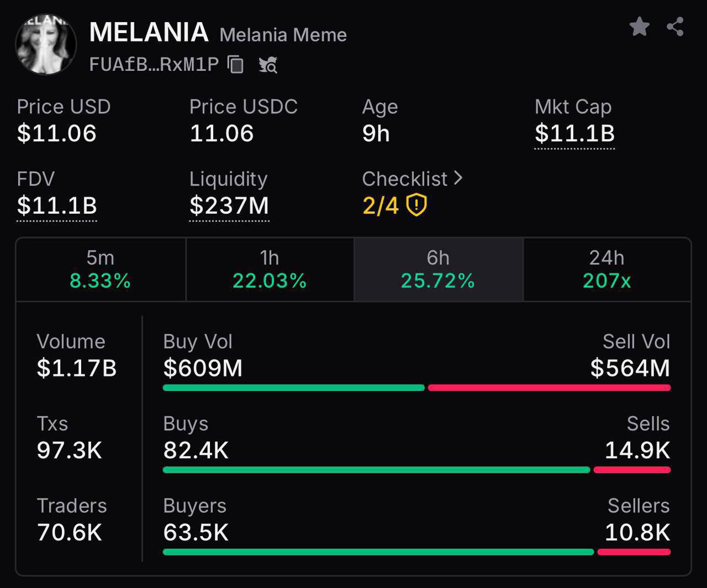Switch to the 5m timeframe tab
Viewport: 707px width, 588px height.
(101, 269)
